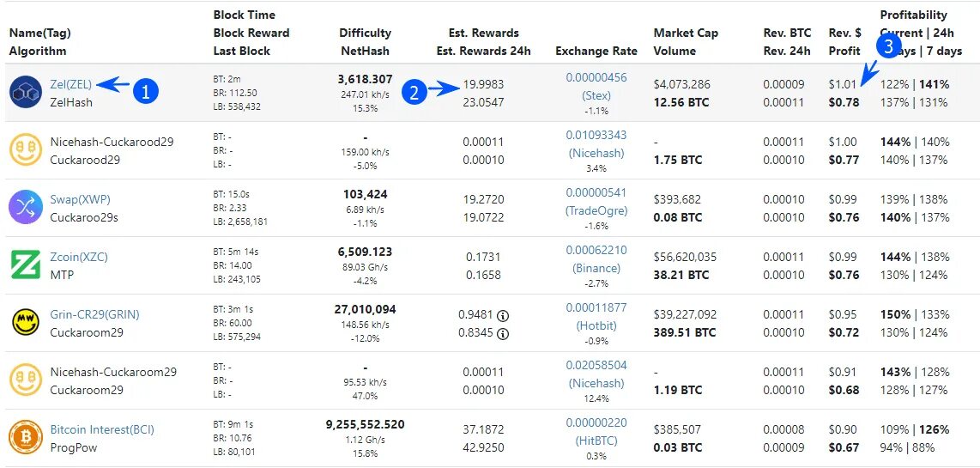This screenshot has width=980, height=468.
Task: Click the Bitcoin Interest orange logo
Action: [x=26, y=438]
